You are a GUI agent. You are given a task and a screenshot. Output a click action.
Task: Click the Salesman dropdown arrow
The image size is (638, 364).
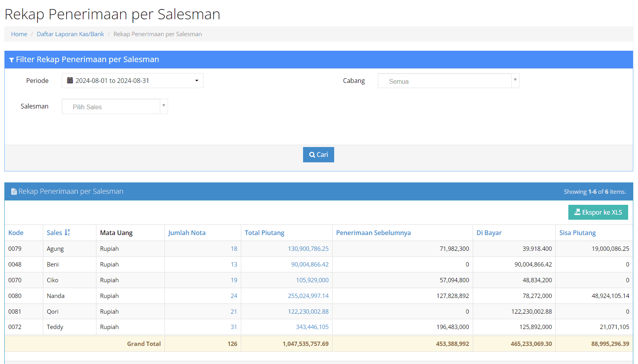164,106
